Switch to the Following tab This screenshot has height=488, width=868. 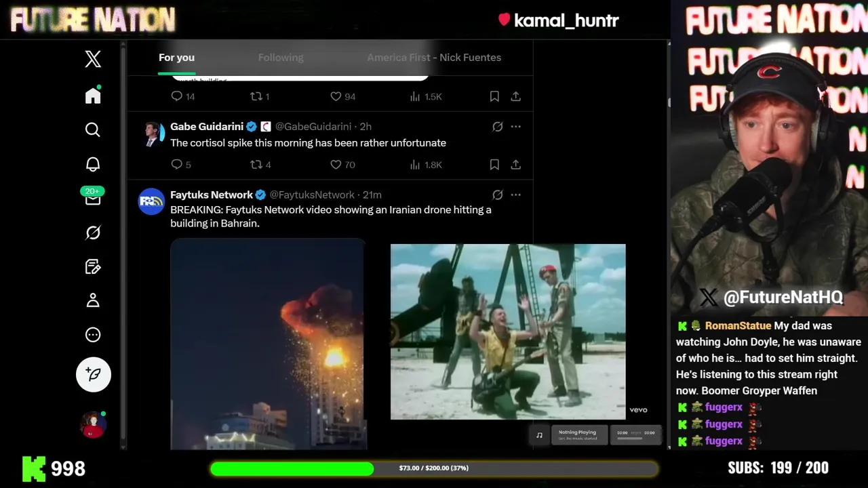(281, 58)
